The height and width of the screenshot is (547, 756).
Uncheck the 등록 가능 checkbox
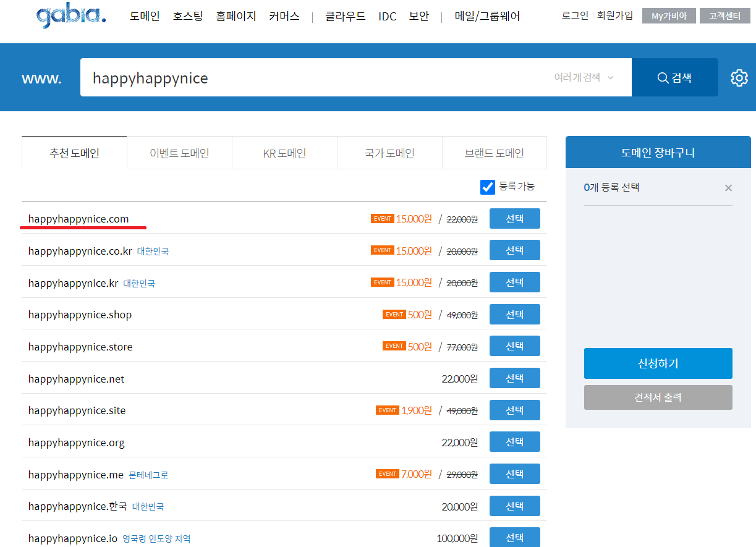(488, 187)
